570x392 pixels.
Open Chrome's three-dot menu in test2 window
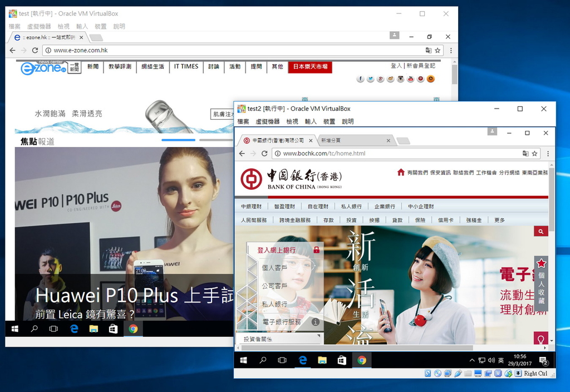pos(548,154)
